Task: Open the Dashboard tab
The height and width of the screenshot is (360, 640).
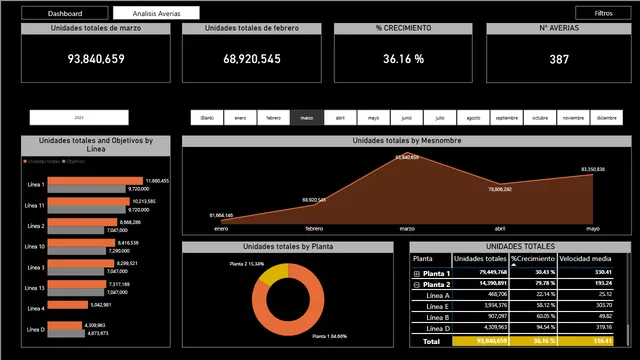Action: pyautogui.click(x=64, y=13)
